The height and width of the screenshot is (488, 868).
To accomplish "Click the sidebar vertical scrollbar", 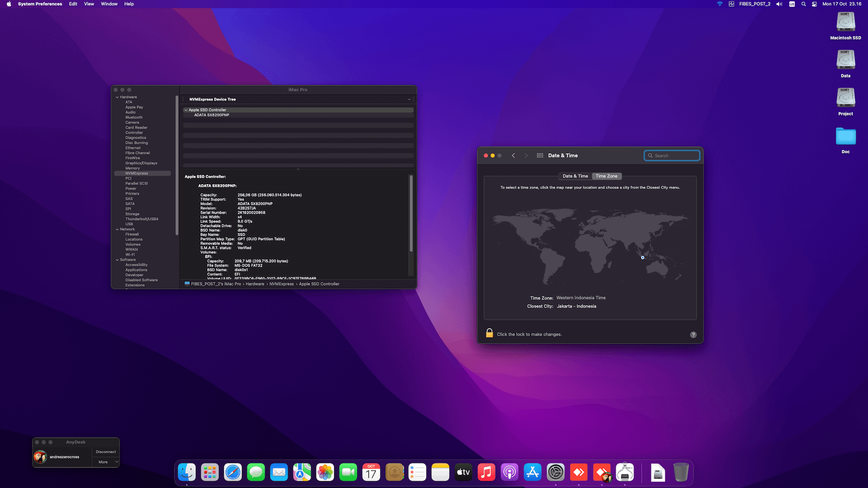I will [177, 165].
